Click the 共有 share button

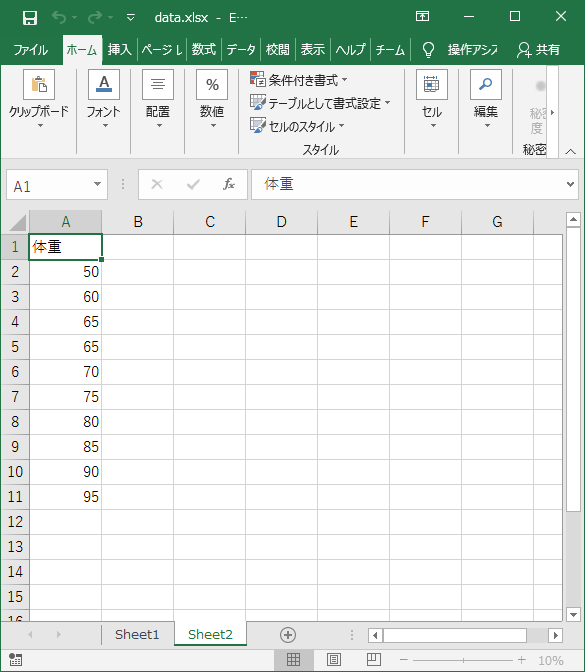pos(538,50)
